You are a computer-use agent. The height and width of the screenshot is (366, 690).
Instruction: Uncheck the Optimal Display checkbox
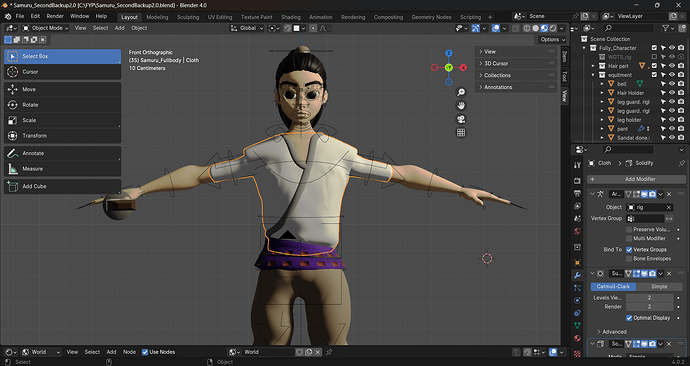(x=629, y=318)
